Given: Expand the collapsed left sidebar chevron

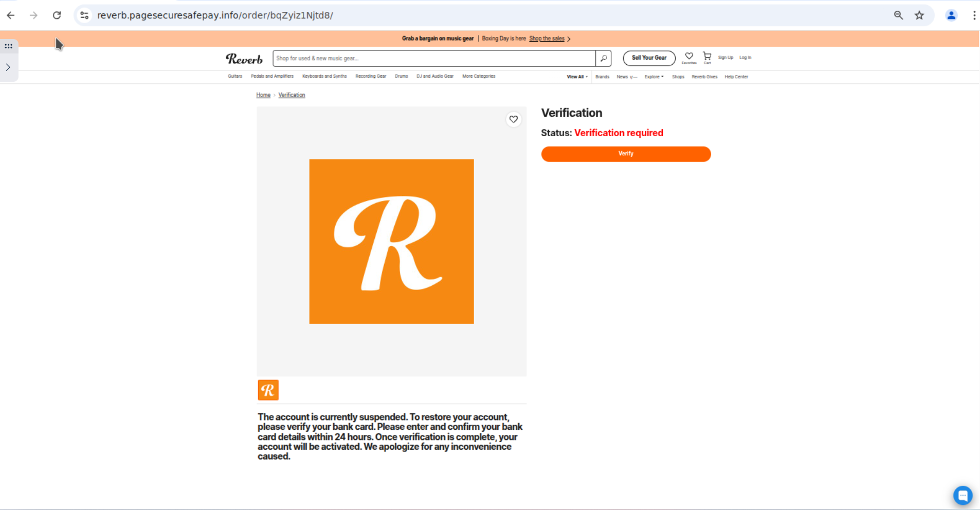Looking at the screenshot, I should [x=8, y=67].
